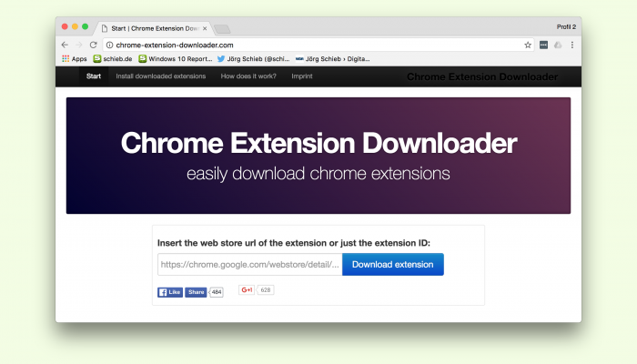Open the Jörg Schieb Twitter bookmark
The image size is (637, 364).
pos(254,59)
